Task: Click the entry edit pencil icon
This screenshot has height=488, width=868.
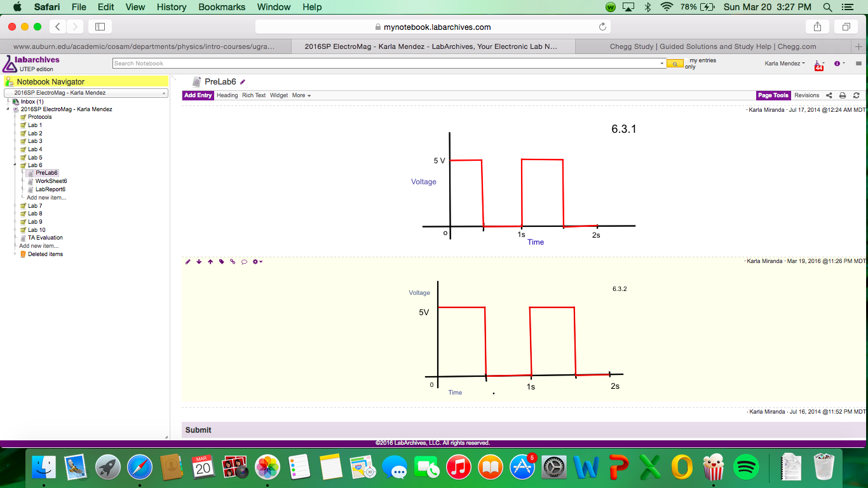Action: 187,262
